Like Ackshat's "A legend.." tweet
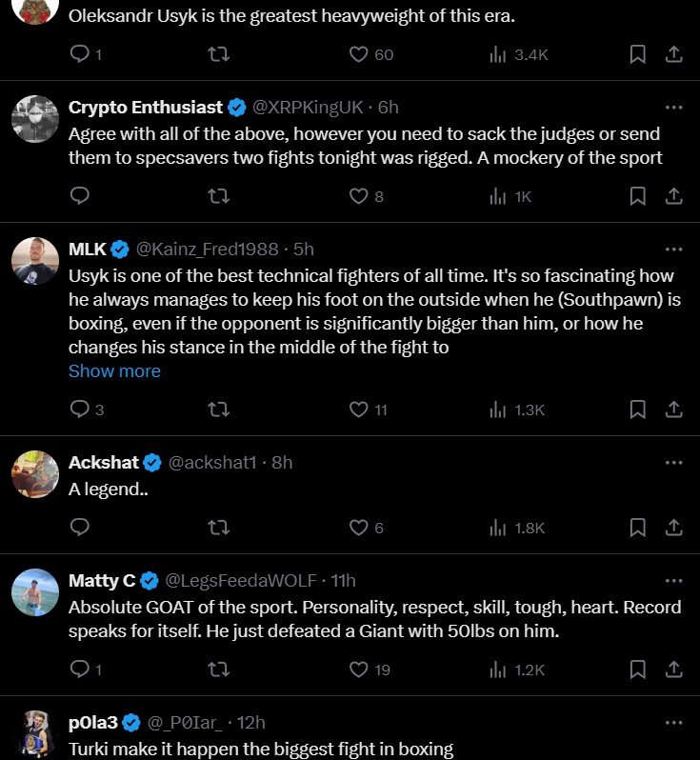Screen dimensions: 700x760 click(359, 528)
